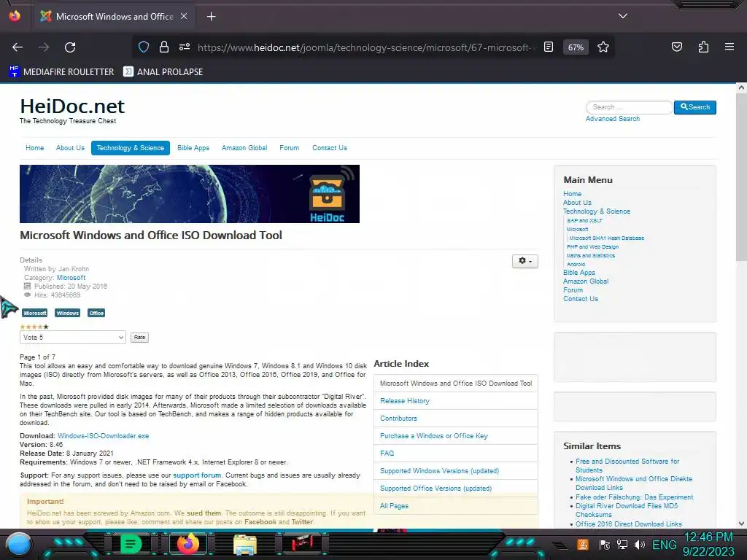Reload the current page

[x=70, y=47]
